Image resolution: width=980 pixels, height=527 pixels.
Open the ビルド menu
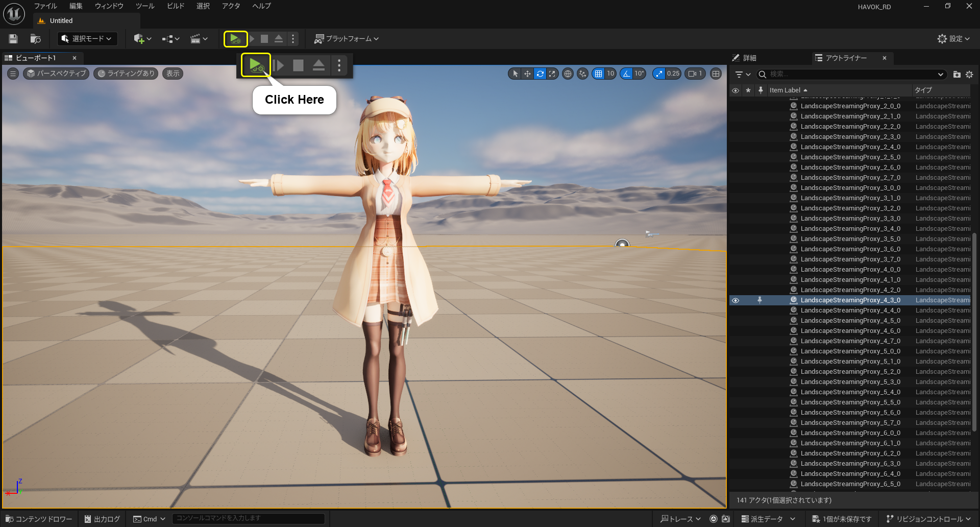pyautogui.click(x=176, y=6)
